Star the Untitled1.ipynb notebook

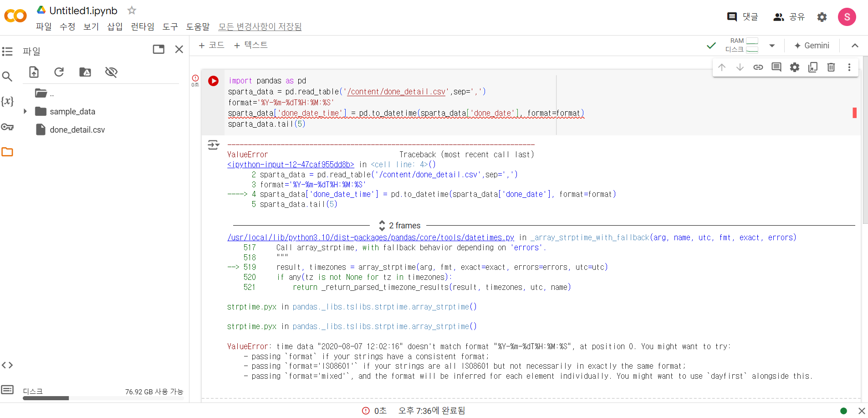click(x=132, y=10)
